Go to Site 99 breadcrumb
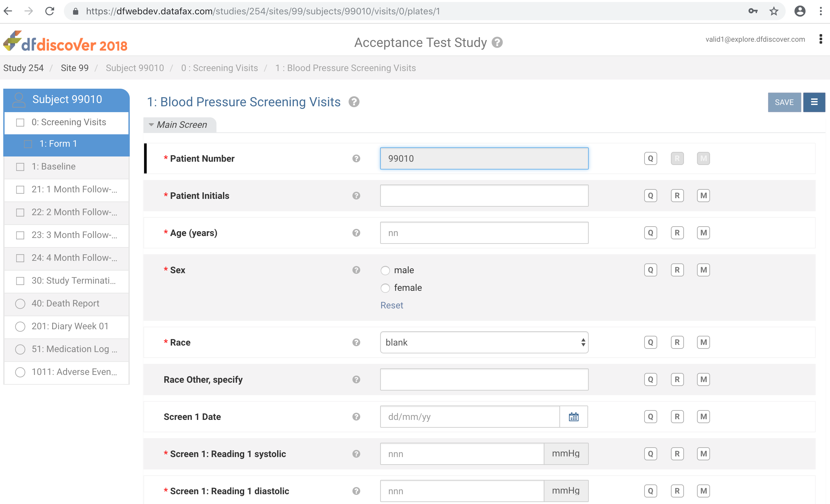 pyautogui.click(x=74, y=68)
